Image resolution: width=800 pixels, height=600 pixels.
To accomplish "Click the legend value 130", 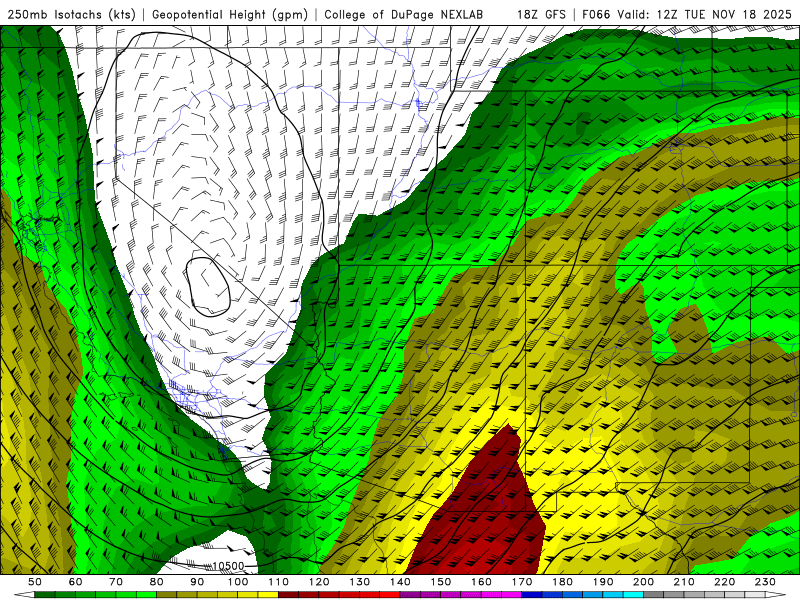I will 360,582.
